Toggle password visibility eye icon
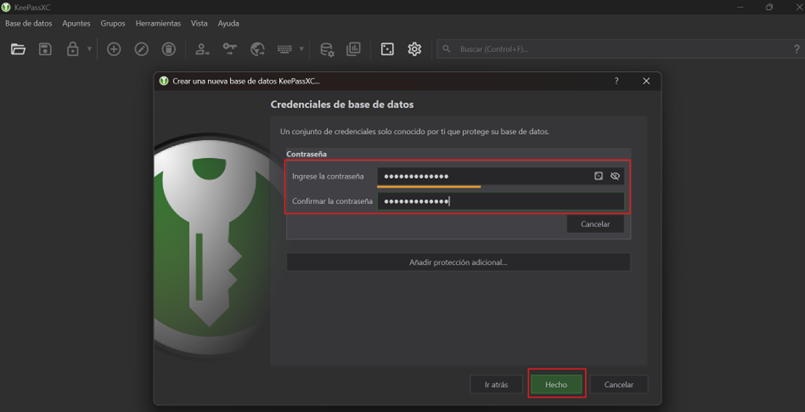This screenshot has width=805, height=412. pos(615,176)
